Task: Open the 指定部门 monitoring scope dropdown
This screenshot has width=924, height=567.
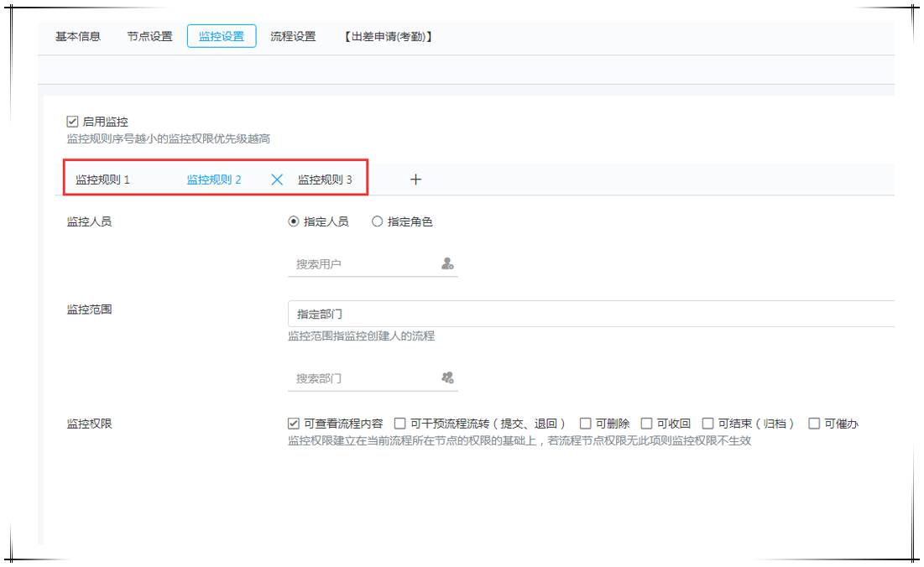Action: [x=587, y=314]
